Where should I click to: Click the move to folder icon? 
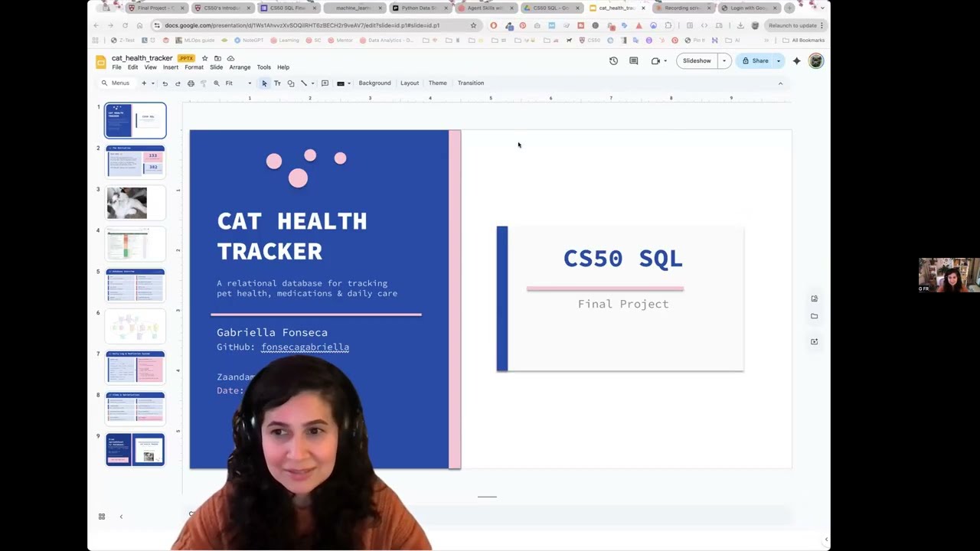click(x=217, y=58)
